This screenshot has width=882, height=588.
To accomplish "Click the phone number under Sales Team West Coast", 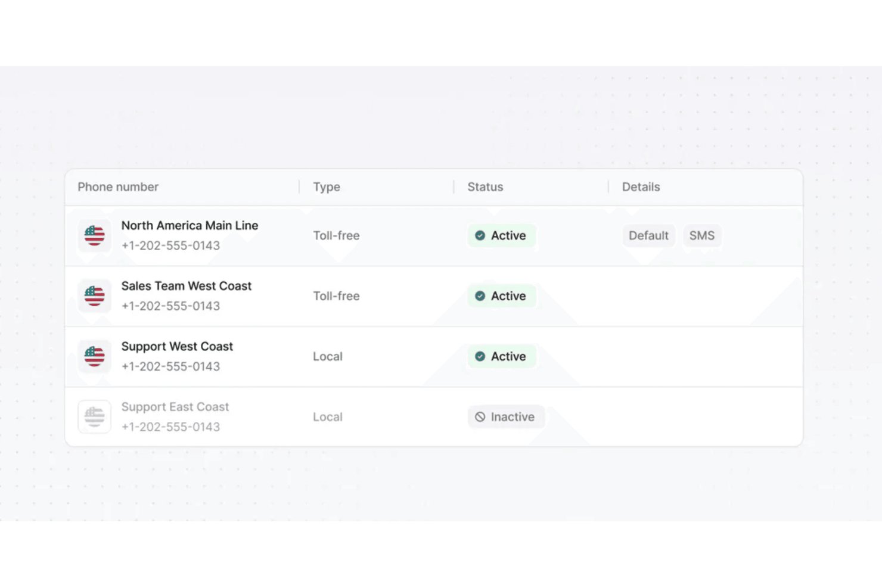I will tap(170, 306).
